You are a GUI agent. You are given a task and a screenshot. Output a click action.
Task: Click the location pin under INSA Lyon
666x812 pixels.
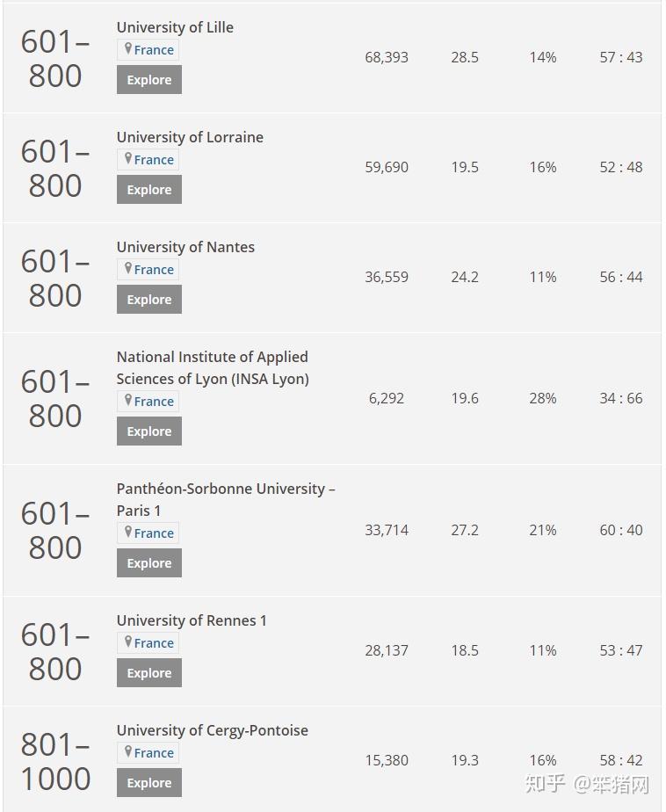tap(128, 401)
